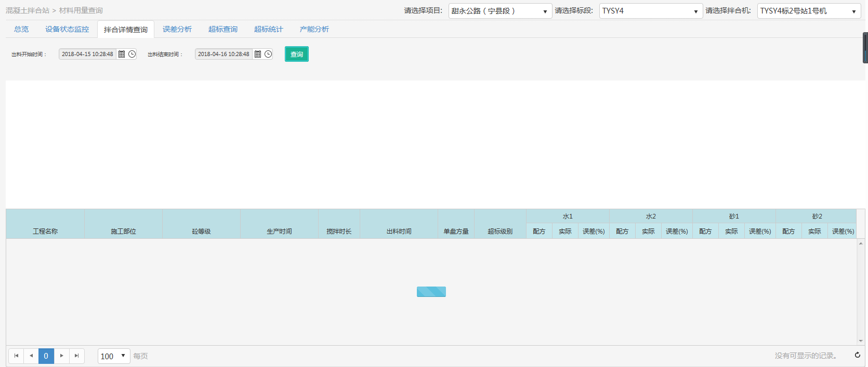The width and height of the screenshot is (868, 367).
Task: Open the 产能分析 tab
Action: pyautogui.click(x=314, y=29)
